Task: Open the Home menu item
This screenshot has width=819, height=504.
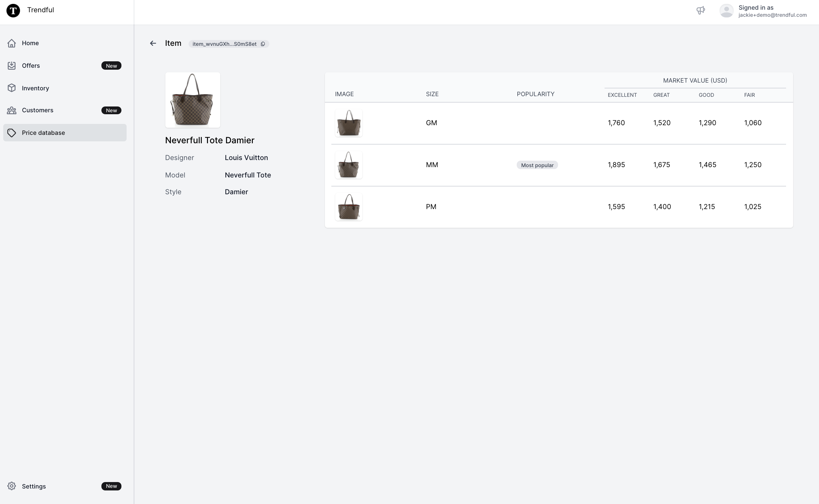Action: (x=65, y=43)
